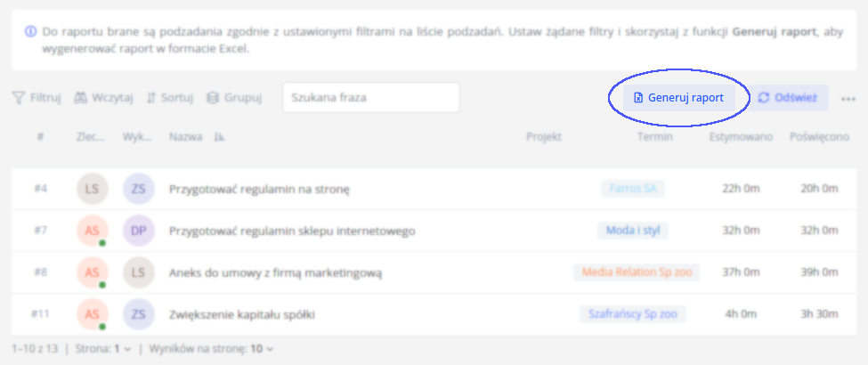The width and height of the screenshot is (868, 365).
Task: Expand the Wyników na stronę dropdown
Action: click(x=262, y=350)
